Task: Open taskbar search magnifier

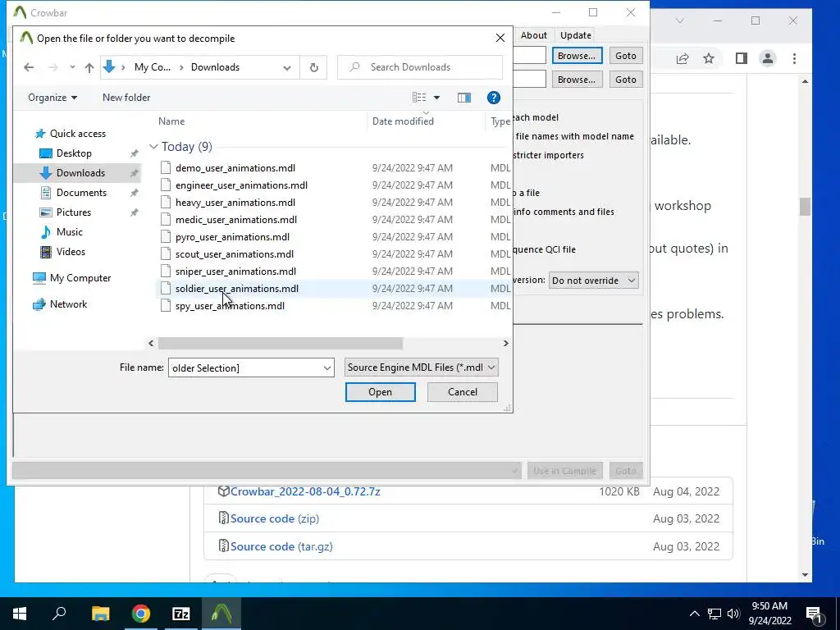Action: pyautogui.click(x=59, y=614)
